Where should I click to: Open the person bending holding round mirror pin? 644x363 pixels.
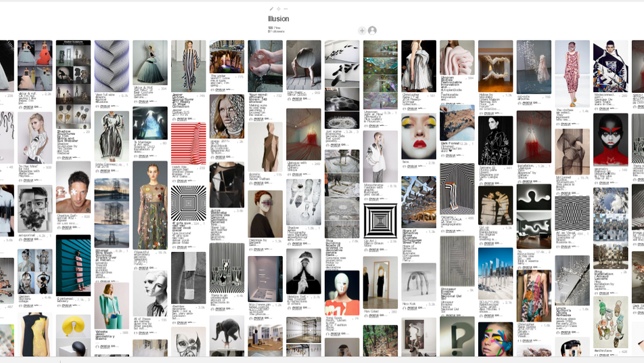tap(304, 64)
